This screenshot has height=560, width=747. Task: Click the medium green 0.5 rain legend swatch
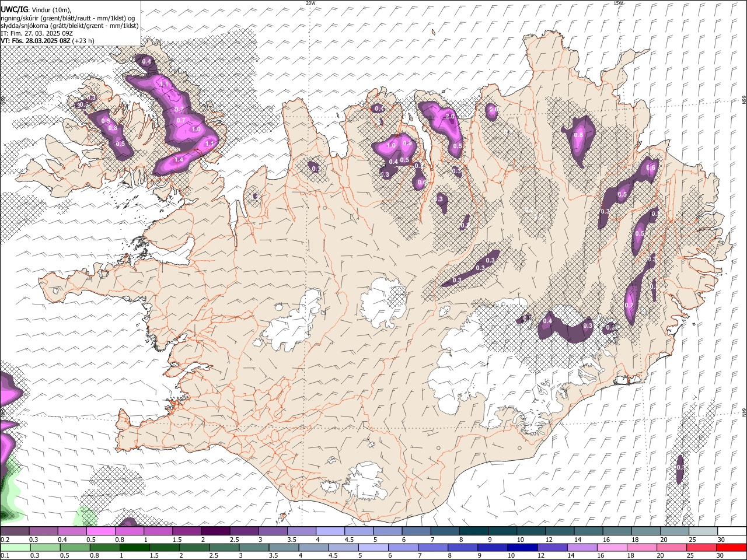pyautogui.click(x=75, y=547)
